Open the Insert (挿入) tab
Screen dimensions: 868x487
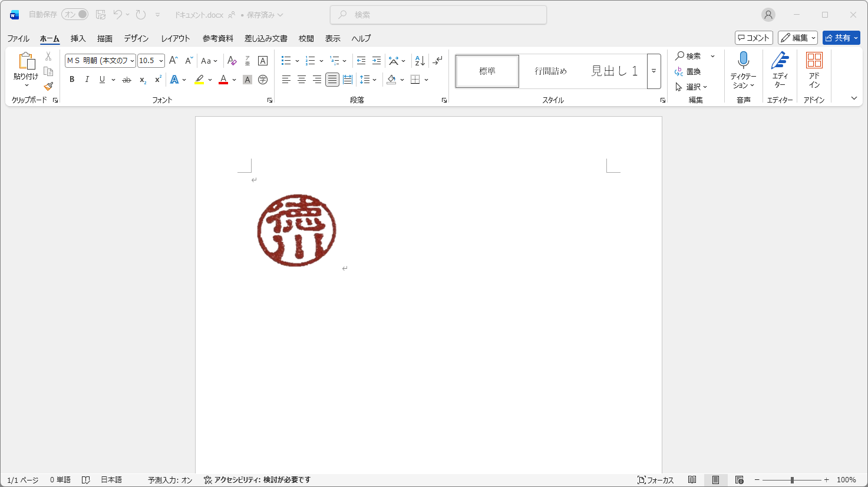[78, 38]
